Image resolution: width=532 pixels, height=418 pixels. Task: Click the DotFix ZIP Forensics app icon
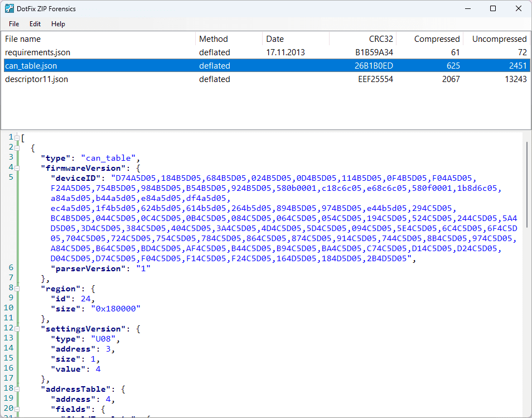(x=9, y=8)
